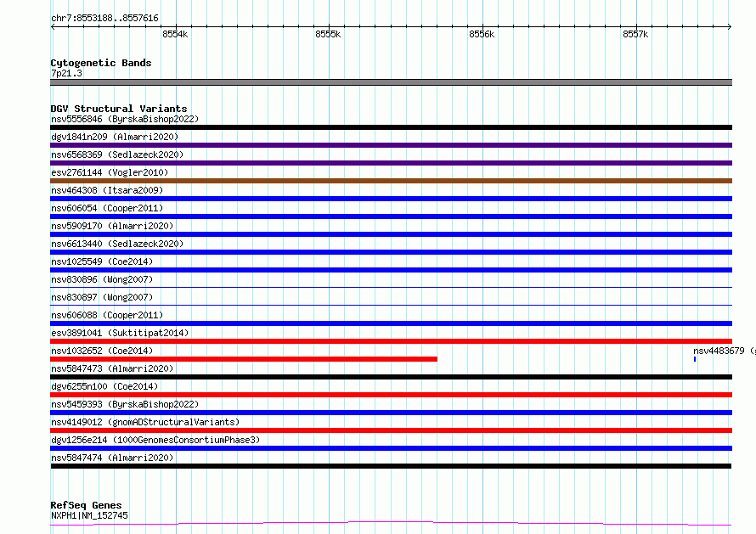This screenshot has height=534, width=756.
Task: Click the Cytogenetic Bands track title
Action: [x=101, y=63]
